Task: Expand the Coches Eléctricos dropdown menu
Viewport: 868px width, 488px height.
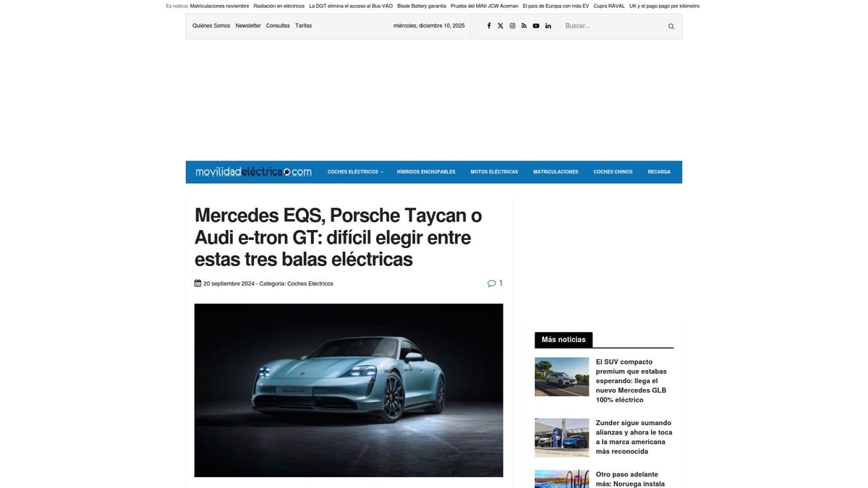Action: coord(355,171)
